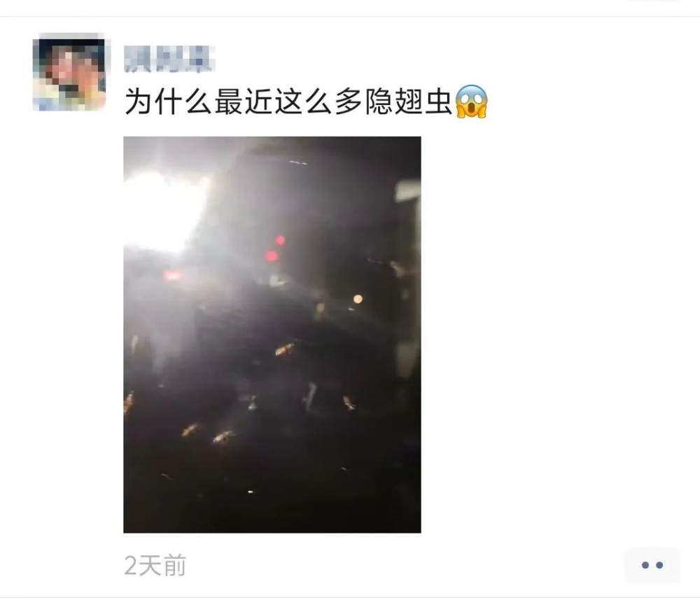The image size is (700, 605).
Task: Click the two adjacent orange insects in photo
Action: pos(208,433)
